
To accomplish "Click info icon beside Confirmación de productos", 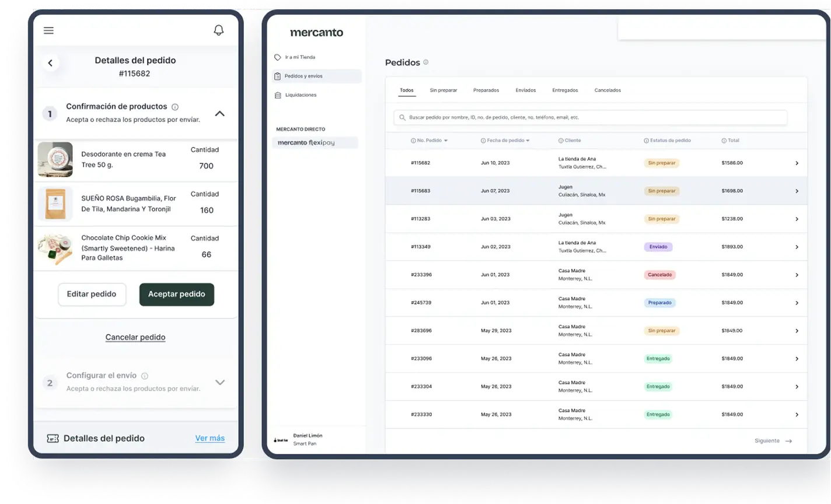I will [175, 107].
